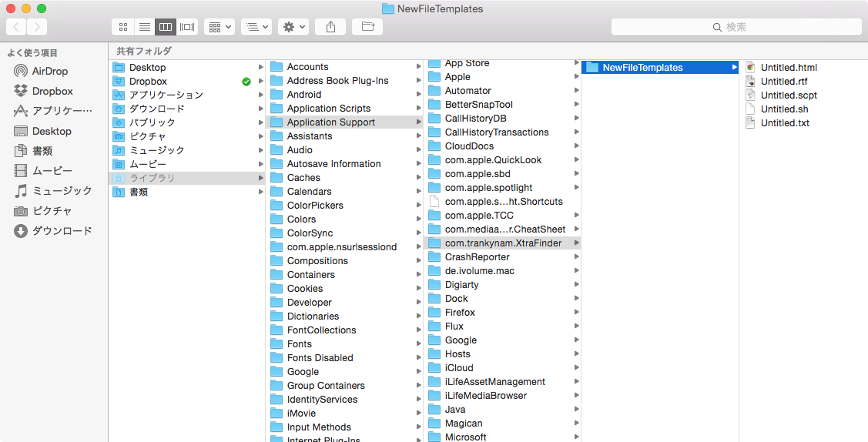
Task: Switch to icon view mode
Action: [x=123, y=27]
